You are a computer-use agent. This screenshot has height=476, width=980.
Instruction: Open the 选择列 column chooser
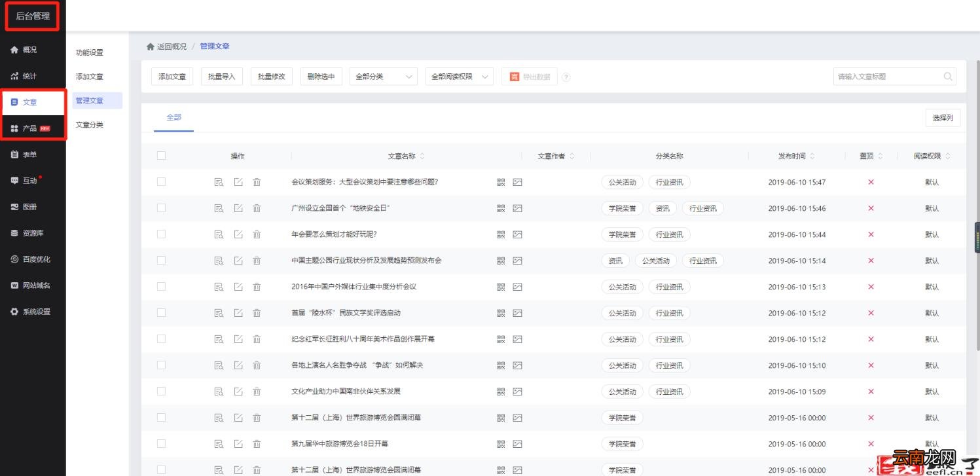point(943,118)
